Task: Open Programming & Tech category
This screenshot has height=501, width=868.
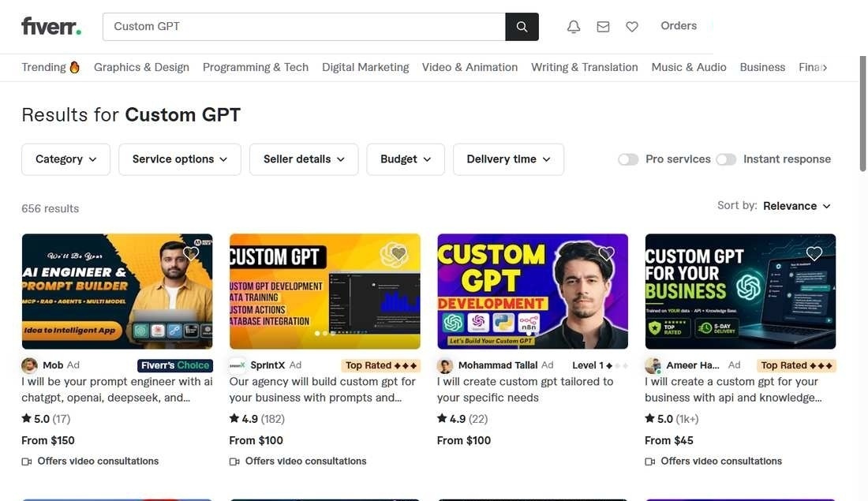Action: coord(255,67)
